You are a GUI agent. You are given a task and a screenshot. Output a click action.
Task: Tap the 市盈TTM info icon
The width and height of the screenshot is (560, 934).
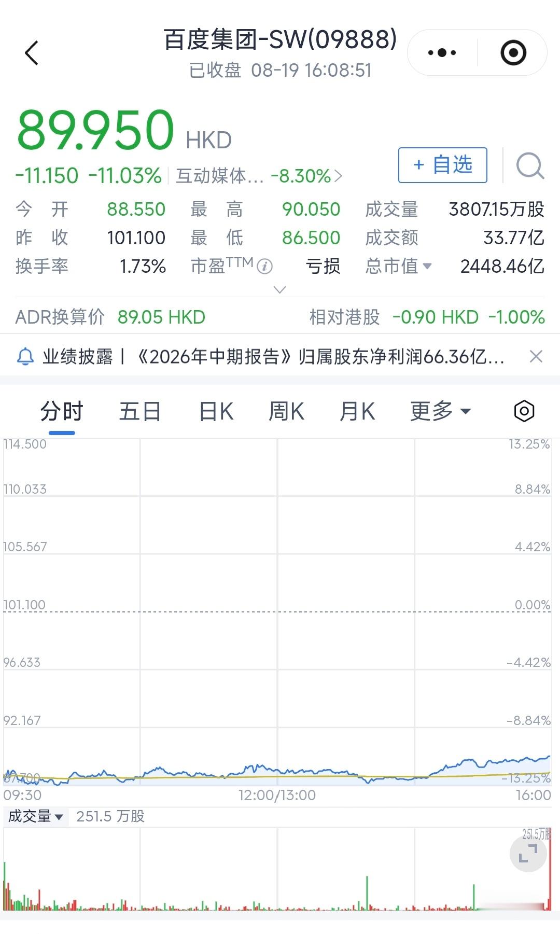(264, 267)
